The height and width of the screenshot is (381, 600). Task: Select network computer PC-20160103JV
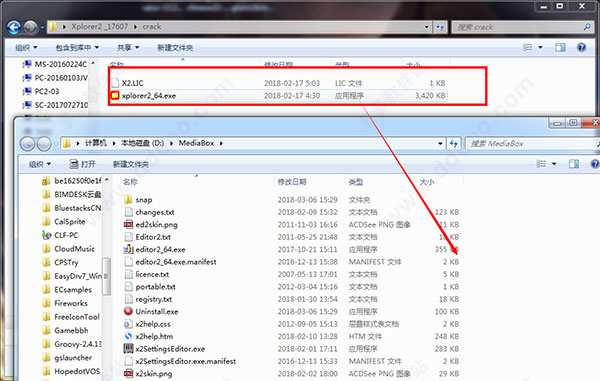pos(55,78)
